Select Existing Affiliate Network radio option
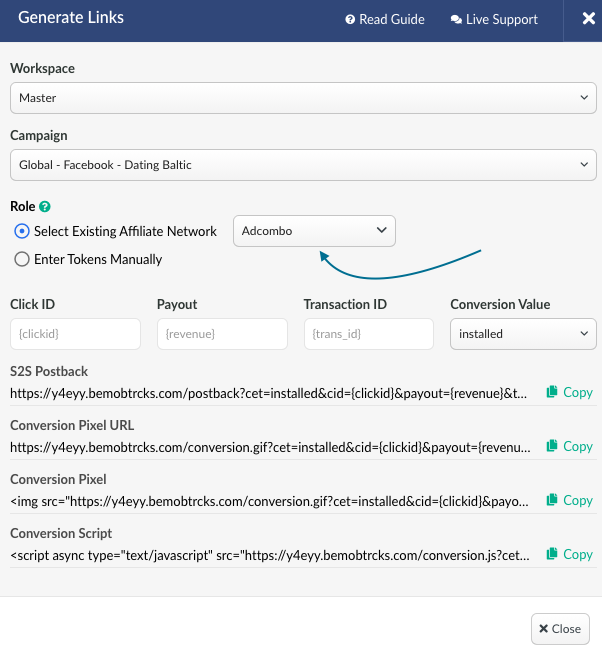 (22, 231)
